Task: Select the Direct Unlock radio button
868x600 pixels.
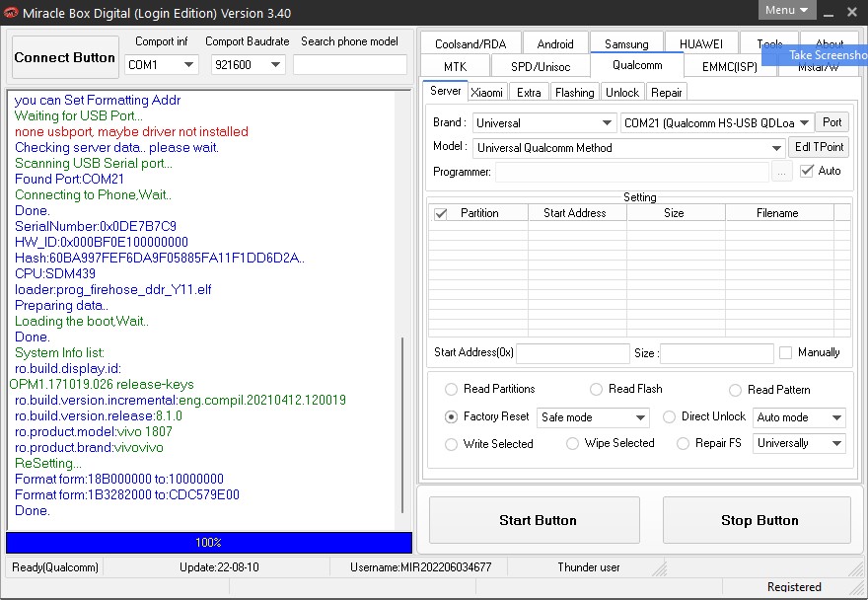Action: click(670, 417)
